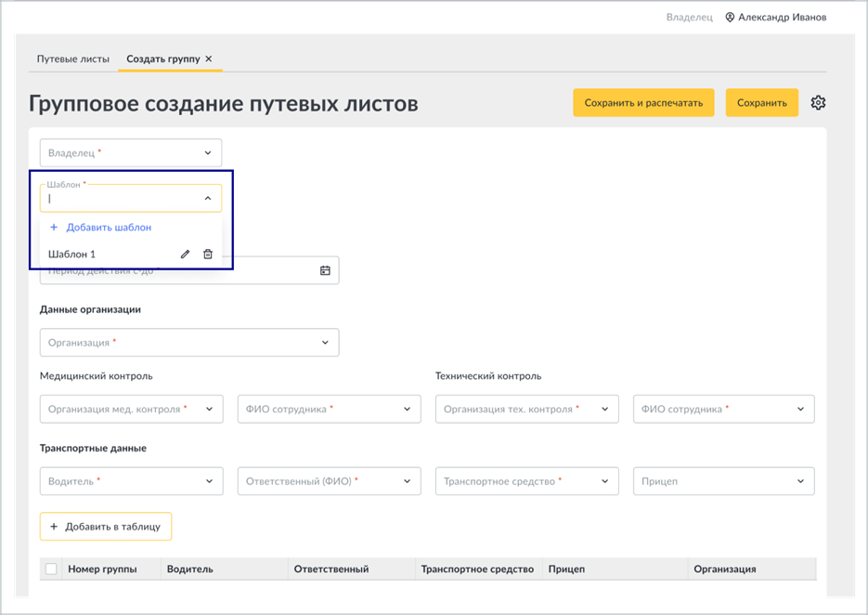
Task: Expand Организация тех. контроля dropdown
Action: (x=527, y=409)
